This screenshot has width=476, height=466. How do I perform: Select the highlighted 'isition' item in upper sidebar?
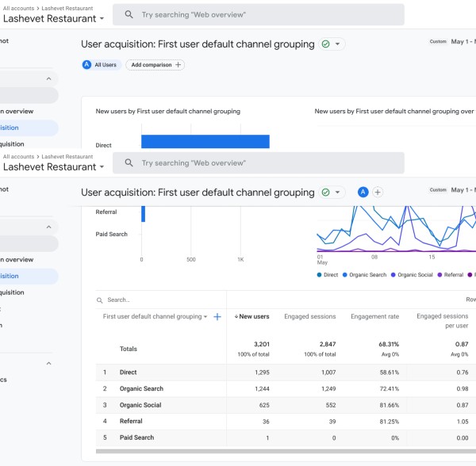tap(29, 128)
